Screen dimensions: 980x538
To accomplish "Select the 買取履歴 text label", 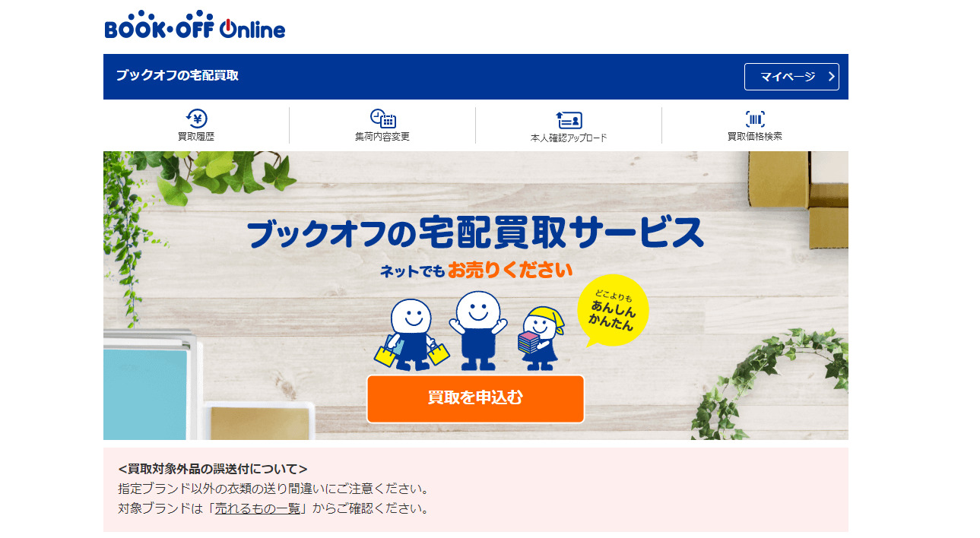I will click(x=196, y=137).
